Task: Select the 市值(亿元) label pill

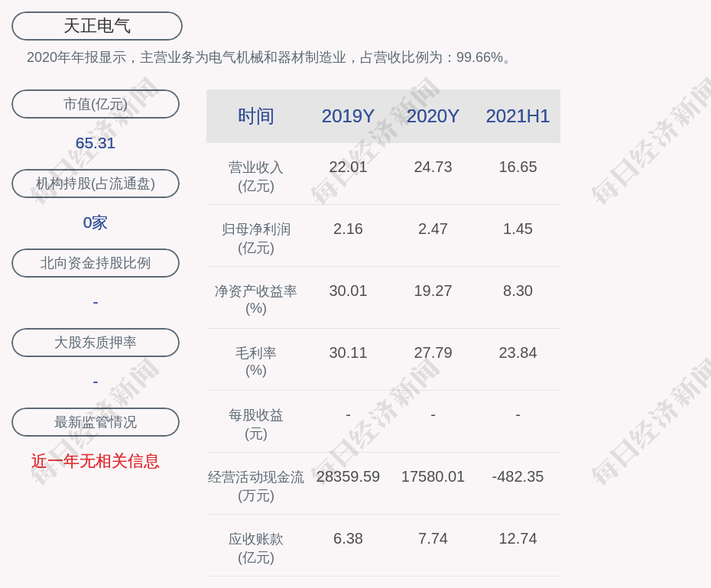Action: 96,104
